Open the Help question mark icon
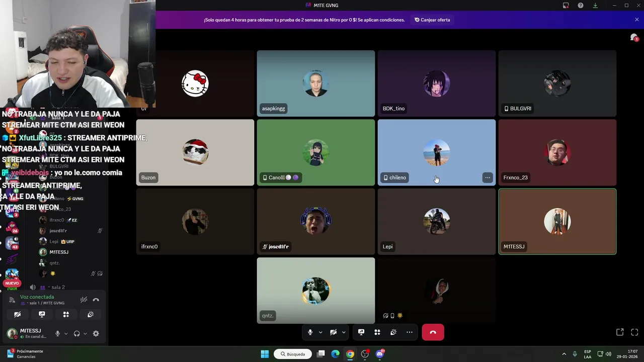Viewport: 644px width, 362px height. click(x=581, y=6)
